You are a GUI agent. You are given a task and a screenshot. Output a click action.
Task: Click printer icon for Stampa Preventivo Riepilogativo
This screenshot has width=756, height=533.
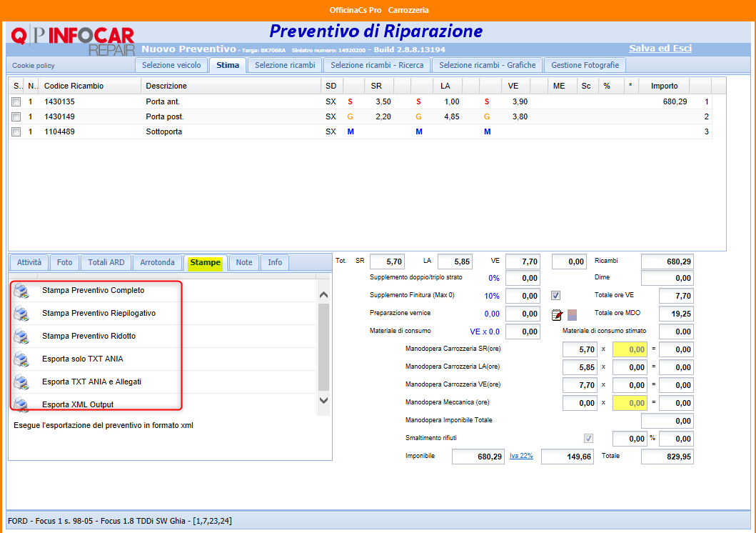21,314
